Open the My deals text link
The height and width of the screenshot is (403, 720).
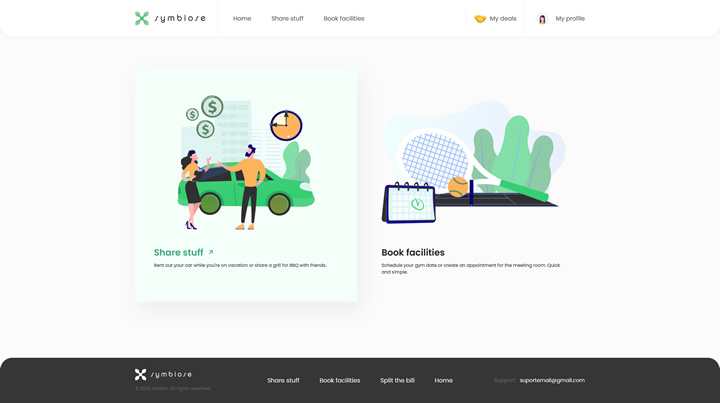(503, 19)
